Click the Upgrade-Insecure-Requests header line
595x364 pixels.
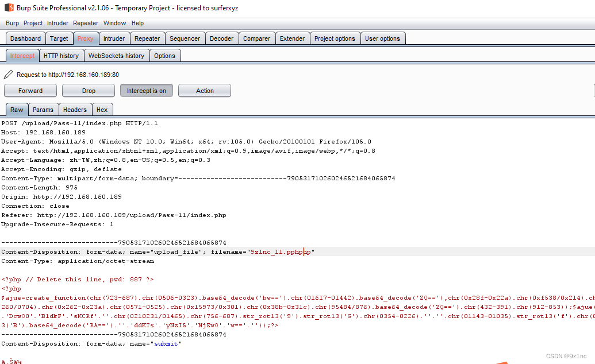pos(57,224)
